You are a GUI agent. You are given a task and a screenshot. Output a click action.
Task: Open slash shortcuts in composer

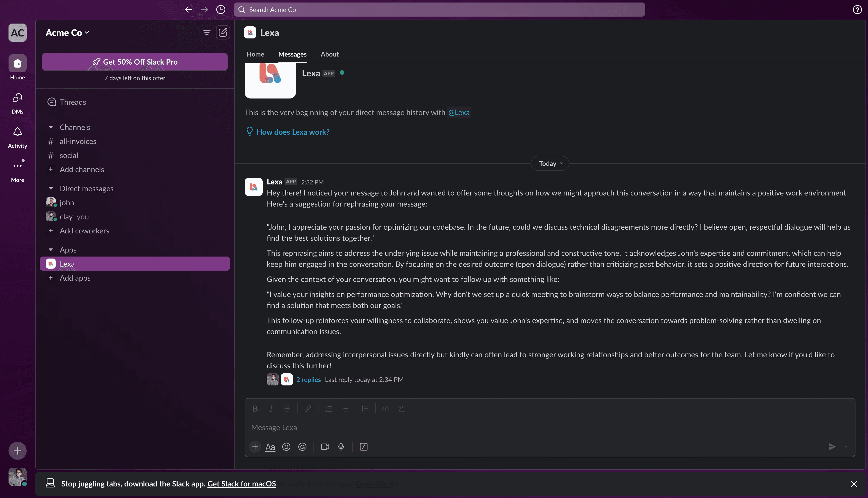[363, 447]
